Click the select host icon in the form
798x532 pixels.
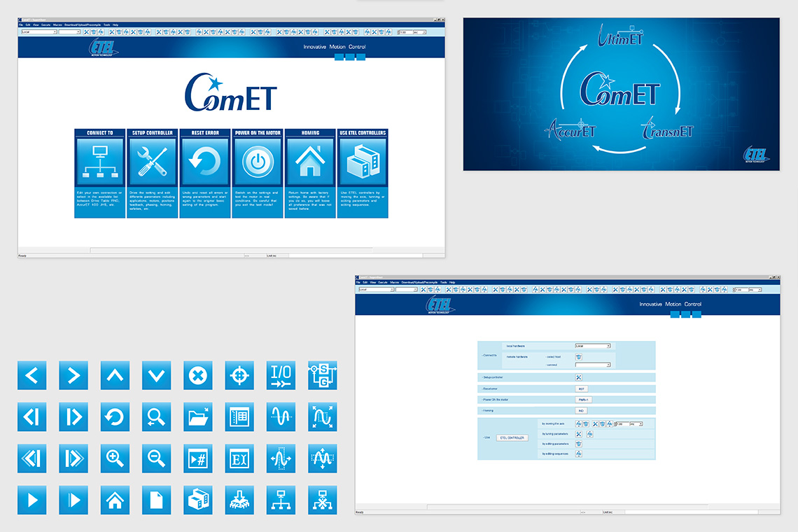point(579,357)
